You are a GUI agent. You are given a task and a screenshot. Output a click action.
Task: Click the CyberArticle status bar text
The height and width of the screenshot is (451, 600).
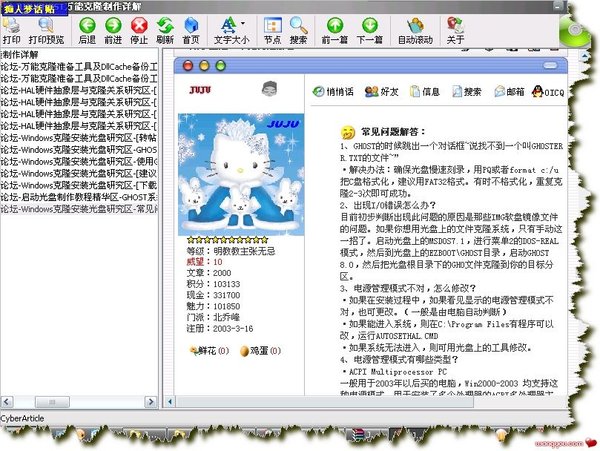(22, 418)
